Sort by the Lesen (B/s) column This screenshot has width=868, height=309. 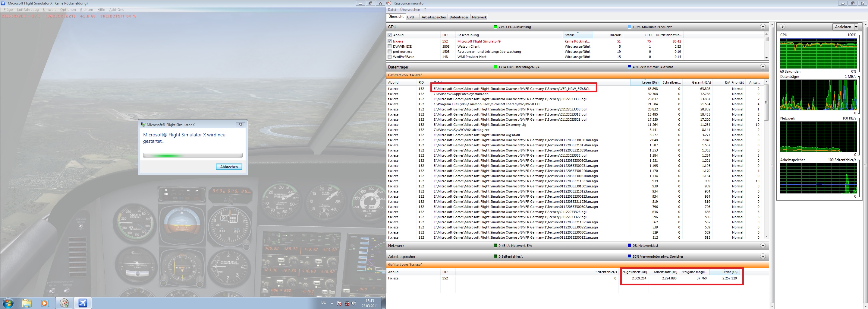[645, 82]
